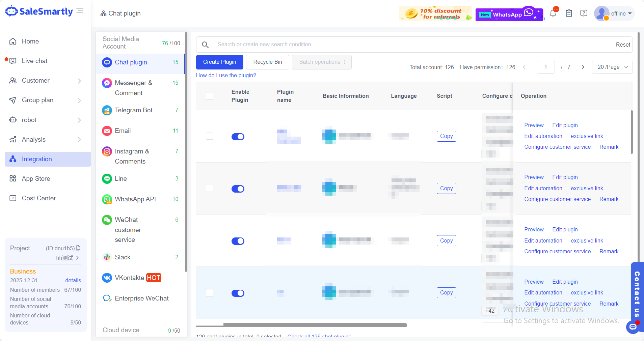
Task: Copy the project ID with copy icon
Action: point(78,248)
